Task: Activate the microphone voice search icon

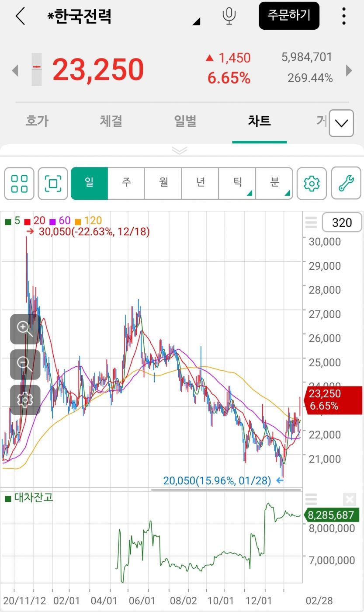Action: tap(229, 16)
